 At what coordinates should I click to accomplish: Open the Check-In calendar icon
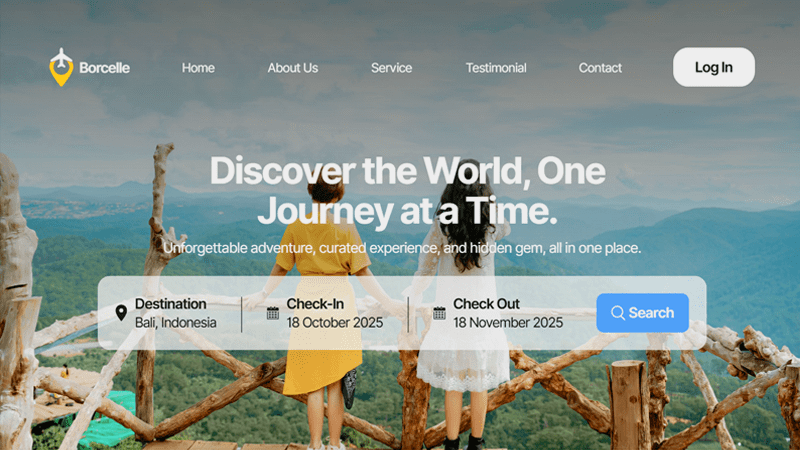coord(273,313)
